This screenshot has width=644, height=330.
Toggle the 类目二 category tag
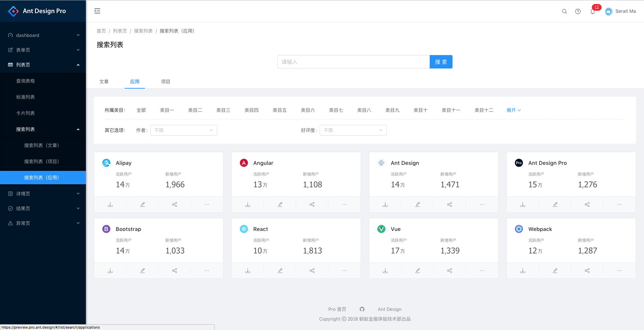(195, 110)
